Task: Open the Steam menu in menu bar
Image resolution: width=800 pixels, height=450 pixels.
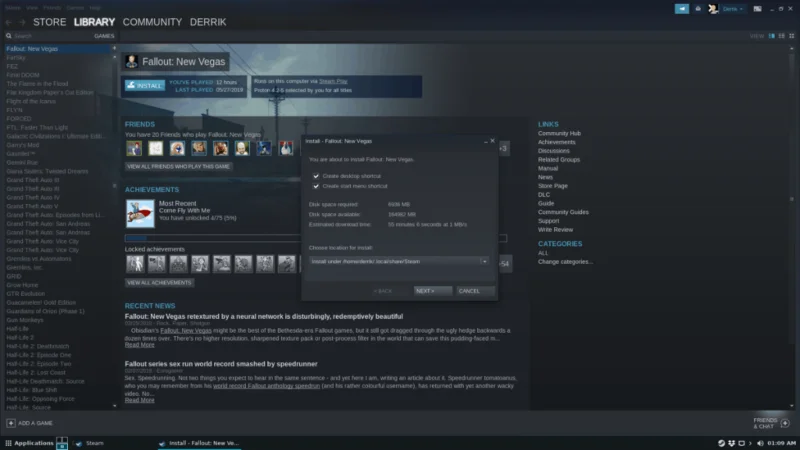Action: point(13,8)
